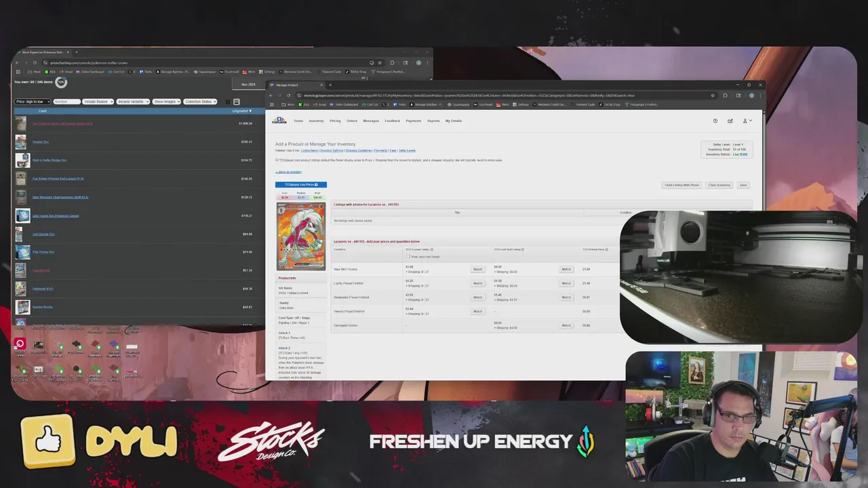Reload the TCGplayer Manage Product page
This screenshot has height=488, width=868.
288,96
